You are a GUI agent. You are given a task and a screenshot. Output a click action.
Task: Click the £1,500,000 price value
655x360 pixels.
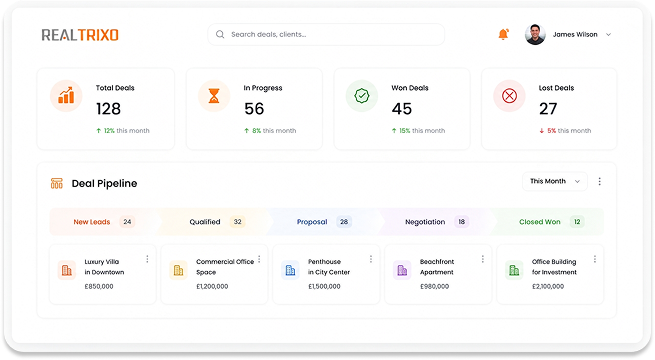click(324, 286)
